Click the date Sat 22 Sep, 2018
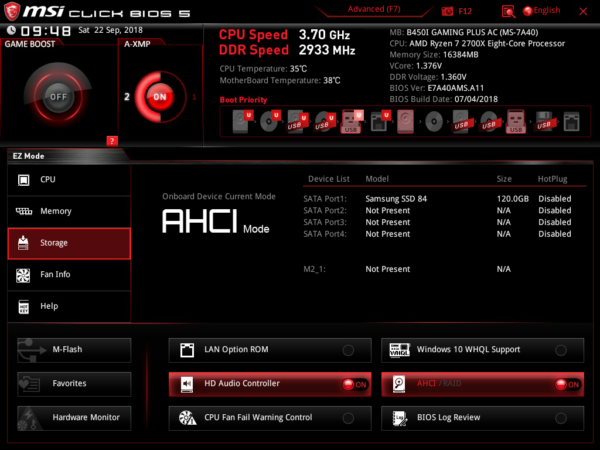This screenshot has width=600, height=450. click(110, 30)
